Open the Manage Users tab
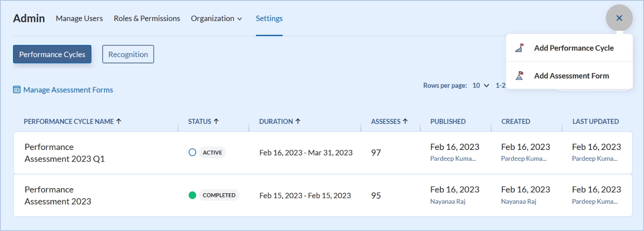Screen dimensions: 644x231 79,18
